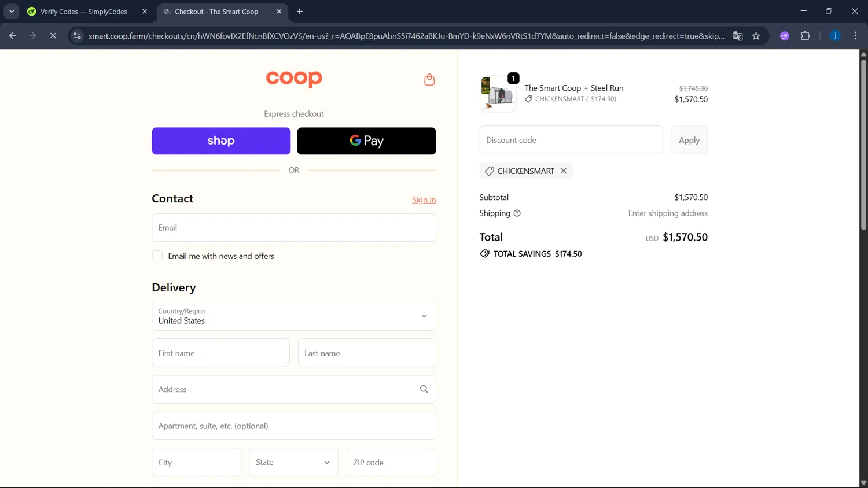Open the Extensions puzzle icon
Image resolution: width=868 pixels, height=488 pixels.
point(805,36)
